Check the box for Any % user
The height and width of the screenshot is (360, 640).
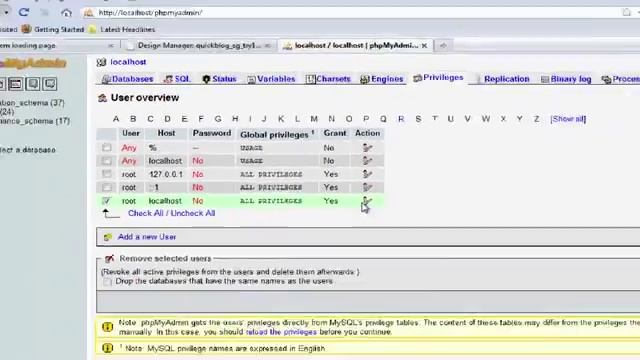(x=107, y=147)
